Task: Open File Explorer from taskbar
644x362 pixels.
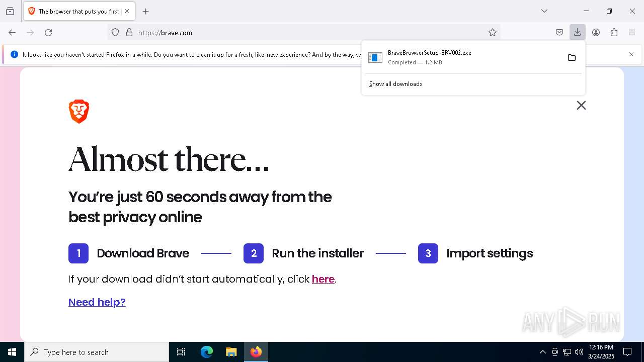Action: pos(231,352)
